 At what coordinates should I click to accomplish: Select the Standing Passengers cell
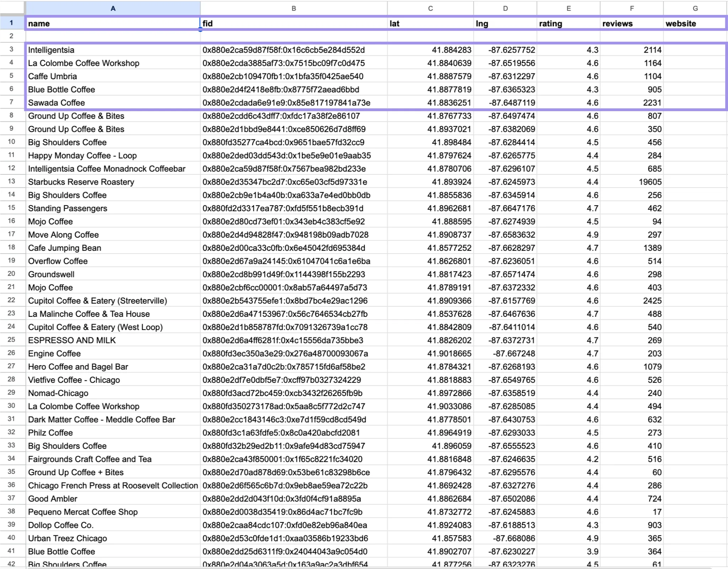coord(113,208)
